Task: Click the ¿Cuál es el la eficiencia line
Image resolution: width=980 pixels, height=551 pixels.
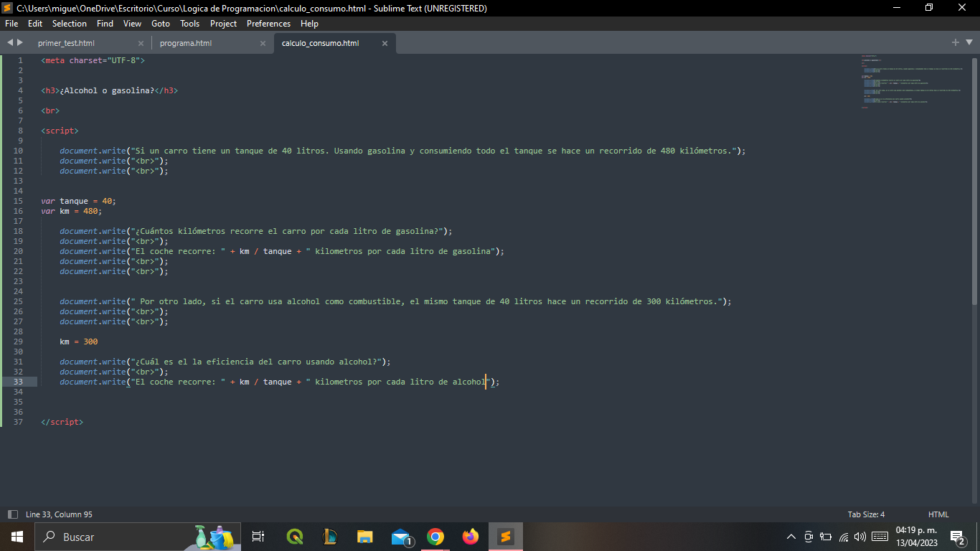Action: [225, 362]
